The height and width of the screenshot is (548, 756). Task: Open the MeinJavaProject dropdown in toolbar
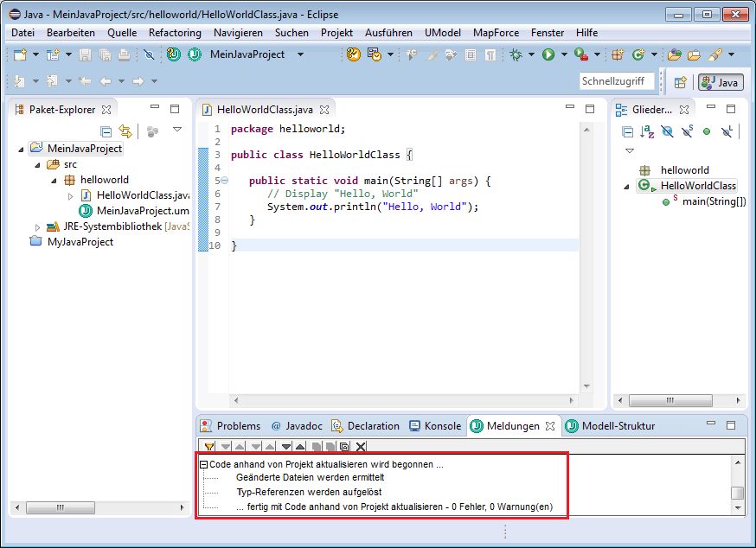pos(300,54)
